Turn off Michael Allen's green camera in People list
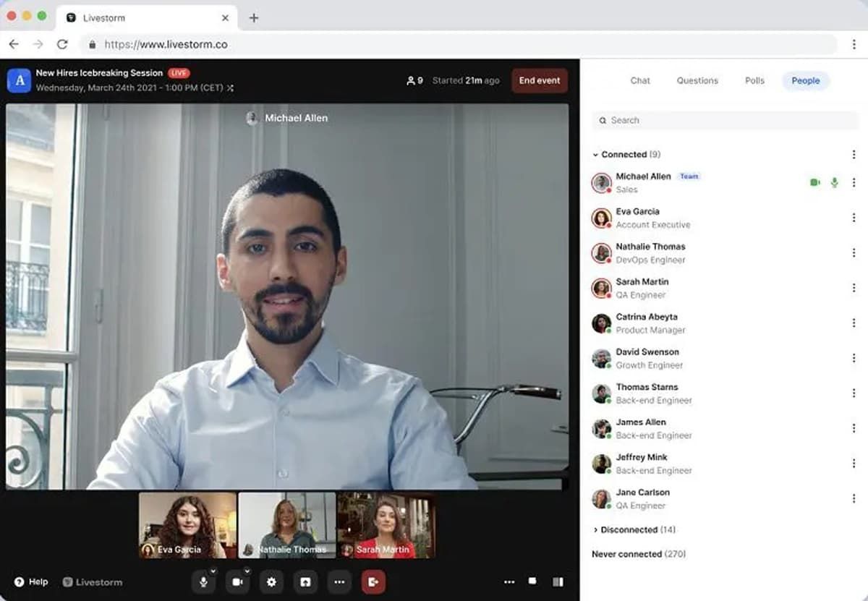Viewport: 868px width, 601px height. (x=815, y=183)
